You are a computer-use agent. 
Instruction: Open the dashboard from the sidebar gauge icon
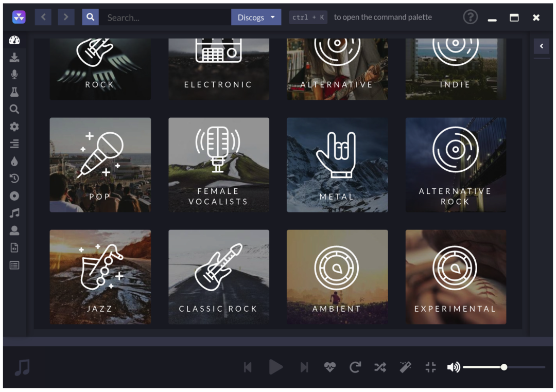click(x=14, y=40)
